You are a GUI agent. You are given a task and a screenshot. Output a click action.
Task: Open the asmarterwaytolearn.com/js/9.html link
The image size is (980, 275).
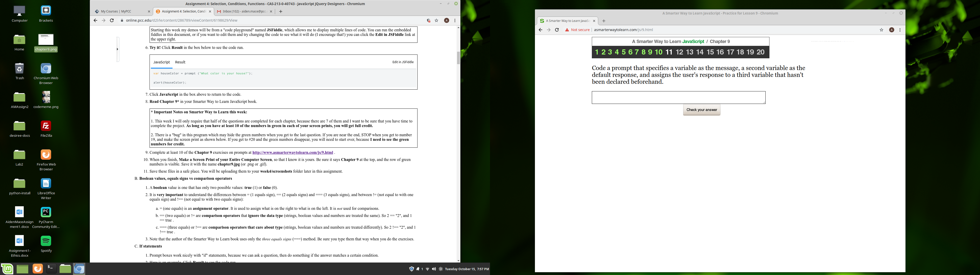292,153
